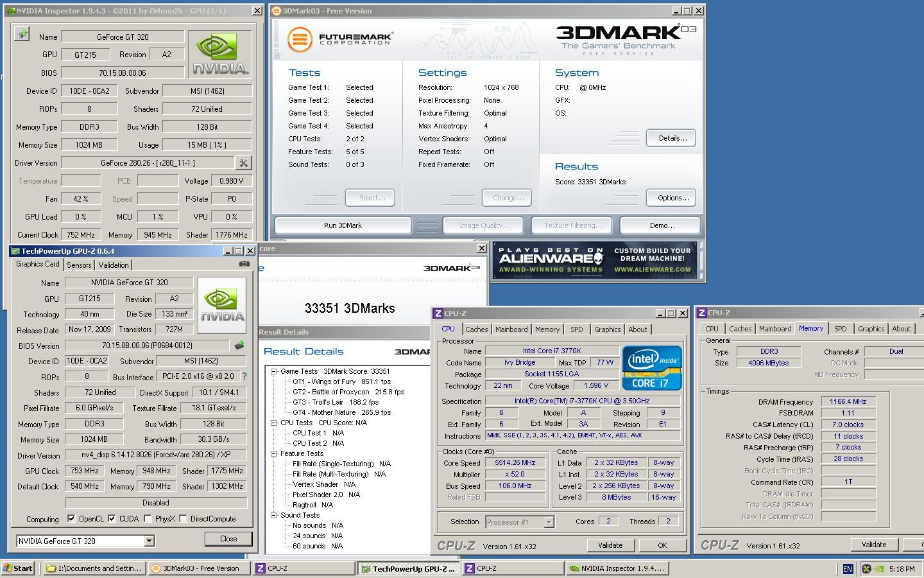Open Mainboard tab in left CPU-Z window

[x=511, y=329]
